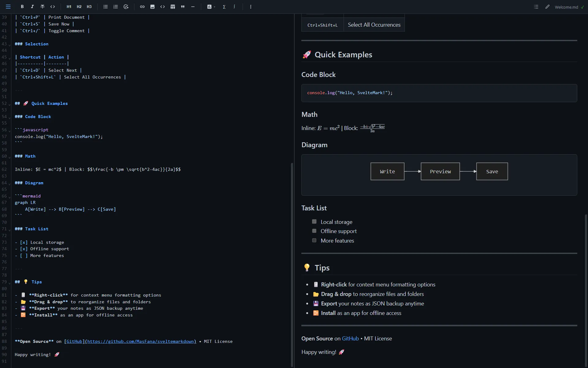Toggle the Offline support checkbox
Screen dimensions: 588x368
click(x=314, y=231)
